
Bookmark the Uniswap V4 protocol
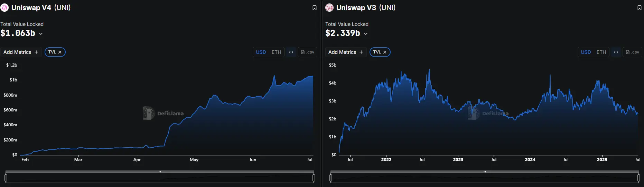point(314,8)
